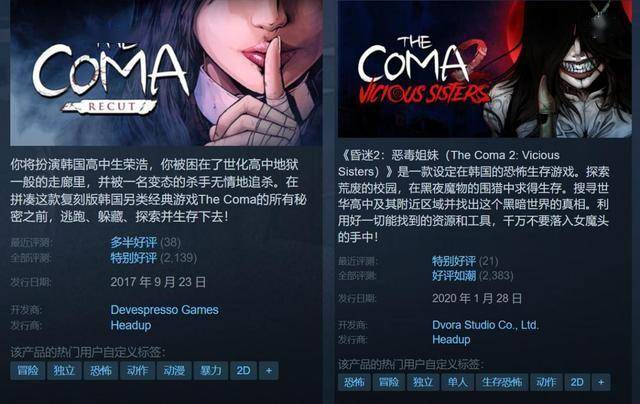Click Dvora Studio Co., Ltd. developer link
Viewport: 640px width, 404px height.
click(485, 325)
